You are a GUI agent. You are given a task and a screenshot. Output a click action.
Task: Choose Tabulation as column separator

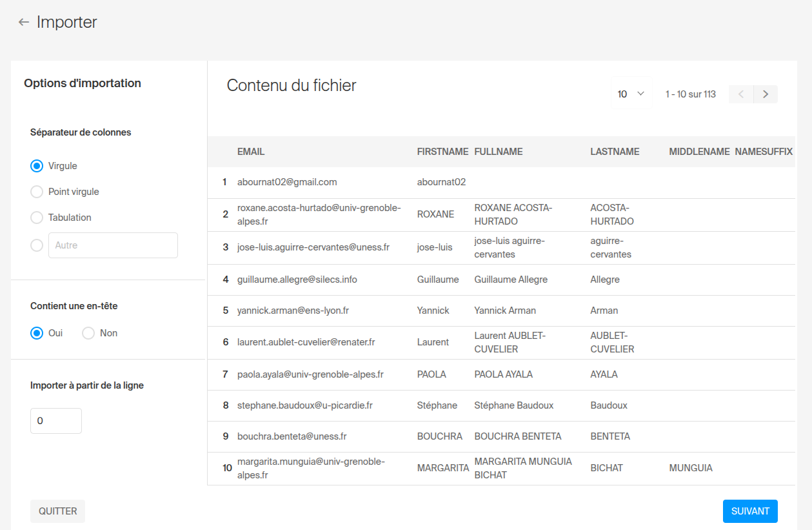click(37, 218)
